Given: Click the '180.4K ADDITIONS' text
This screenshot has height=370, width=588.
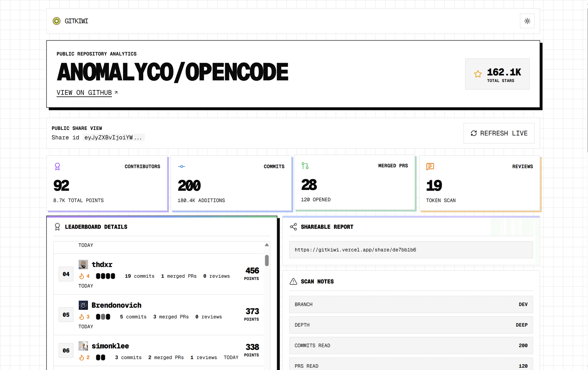Looking at the screenshot, I should 201,200.
